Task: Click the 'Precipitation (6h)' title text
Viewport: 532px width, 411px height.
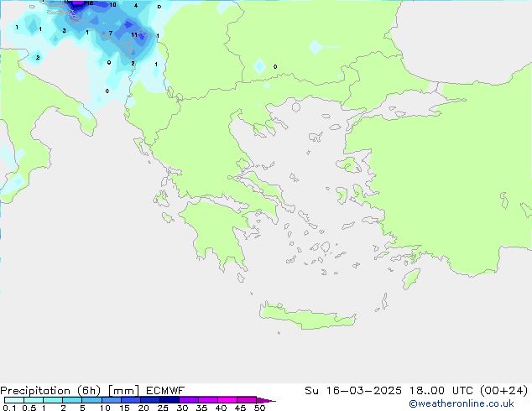Action: point(50,391)
